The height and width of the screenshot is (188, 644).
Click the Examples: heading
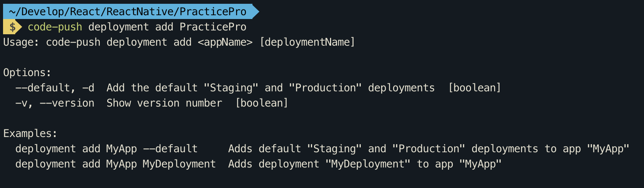(30, 134)
